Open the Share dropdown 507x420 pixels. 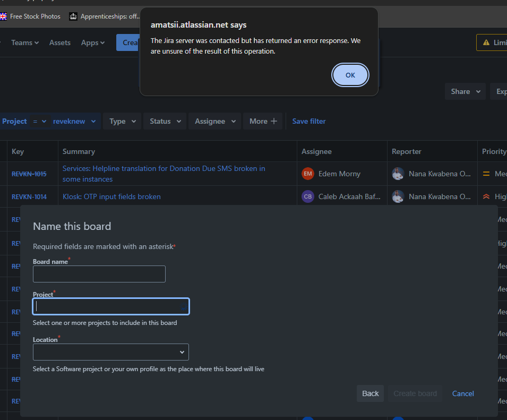click(465, 91)
